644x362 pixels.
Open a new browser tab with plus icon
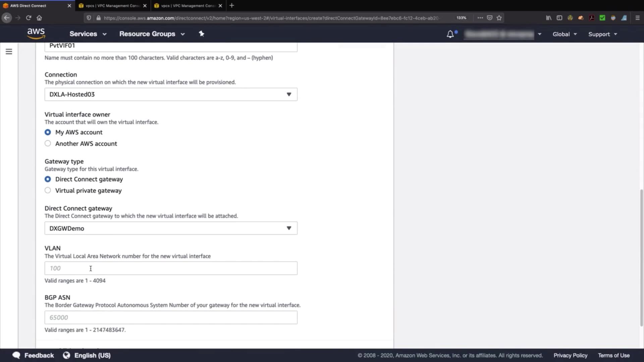(x=232, y=5)
